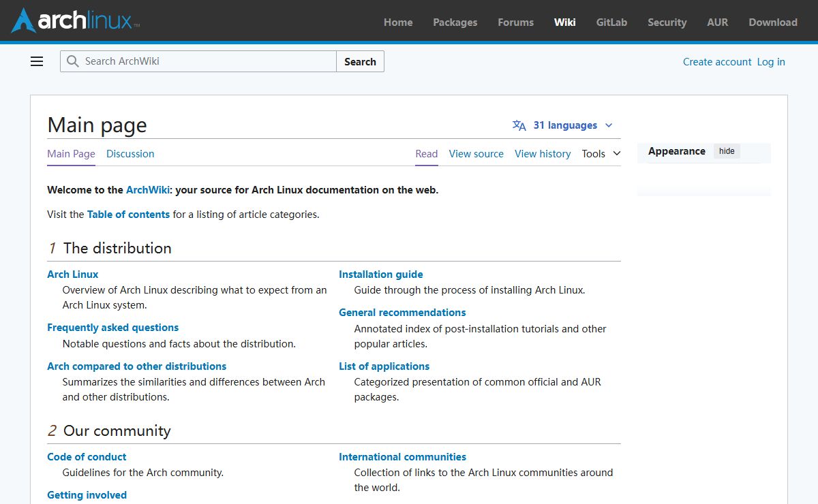Image resolution: width=818 pixels, height=504 pixels.
Task: Open Packages in top navigation
Action: [455, 22]
